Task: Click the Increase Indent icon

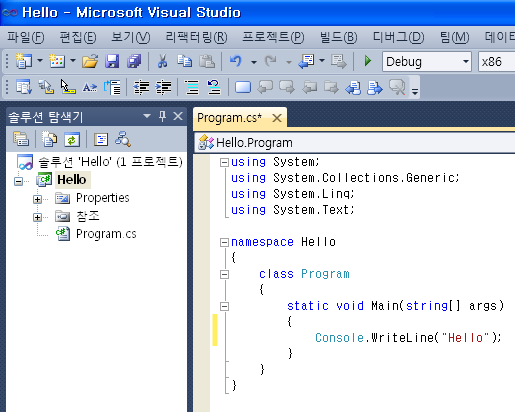Action: click(163, 88)
